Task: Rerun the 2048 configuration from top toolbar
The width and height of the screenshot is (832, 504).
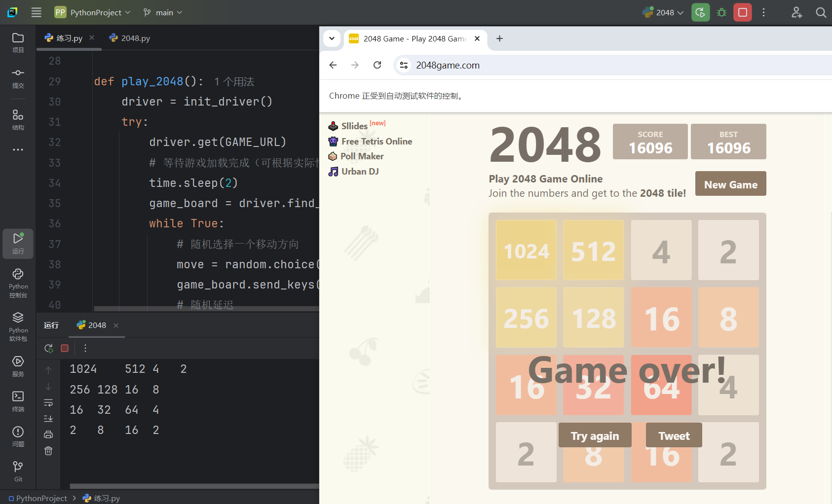Action: click(x=700, y=12)
